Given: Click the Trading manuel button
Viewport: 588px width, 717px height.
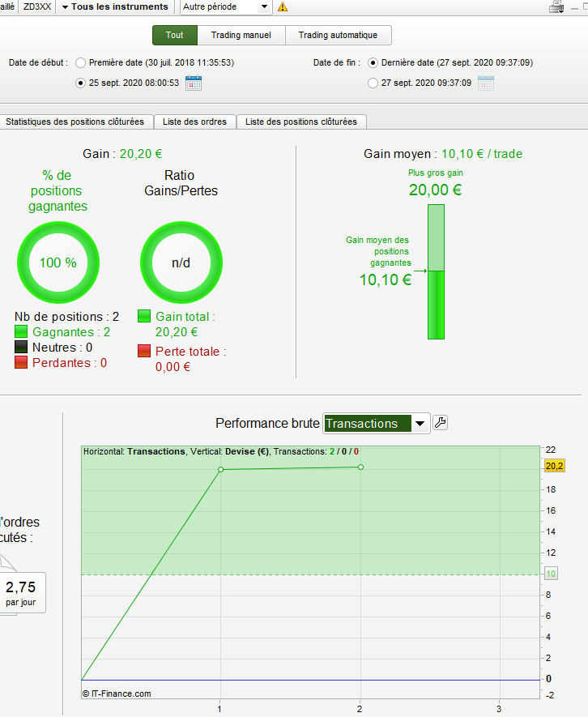Looking at the screenshot, I should click(241, 35).
